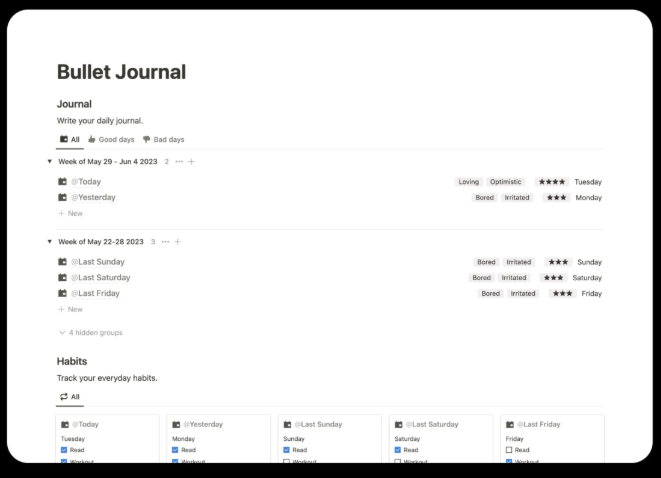This screenshot has height=478, width=661.
Task: Click the Sunday label on @Last Sunday journal row
Action: point(589,262)
